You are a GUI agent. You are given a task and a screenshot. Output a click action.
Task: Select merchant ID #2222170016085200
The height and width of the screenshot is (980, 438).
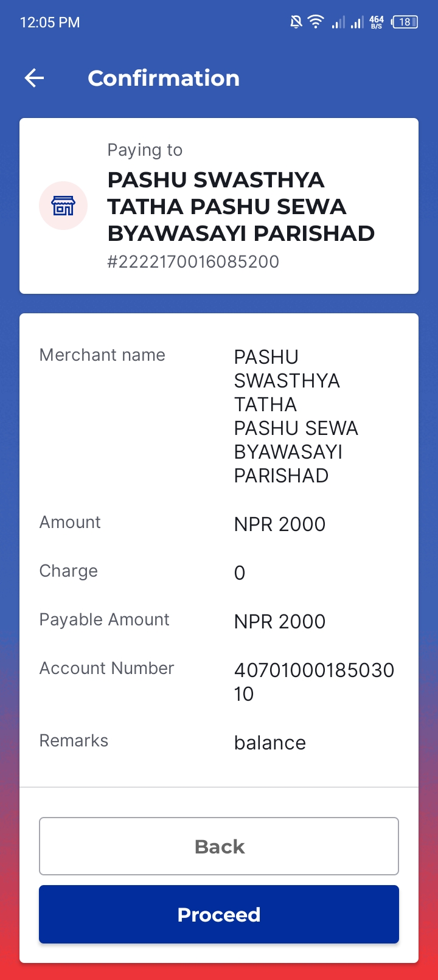(193, 262)
